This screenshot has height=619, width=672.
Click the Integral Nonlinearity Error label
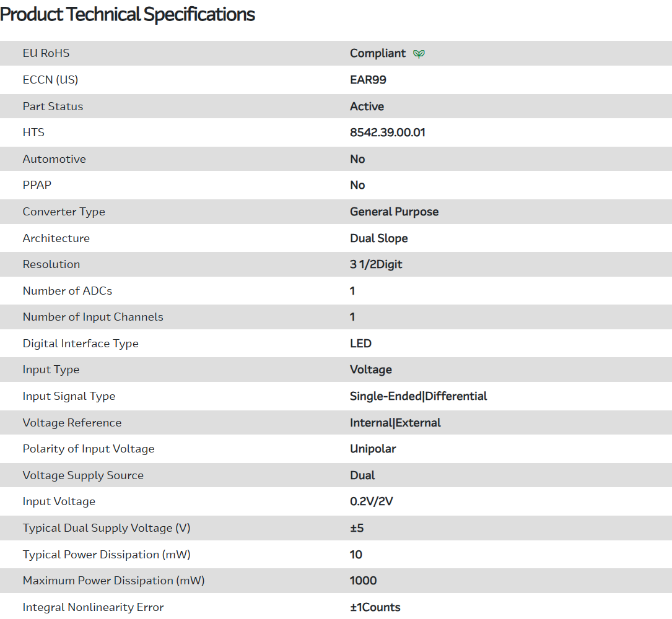pos(93,607)
